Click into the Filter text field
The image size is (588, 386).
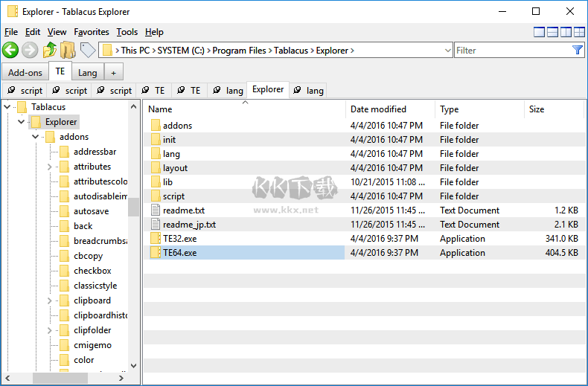pos(512,51)
